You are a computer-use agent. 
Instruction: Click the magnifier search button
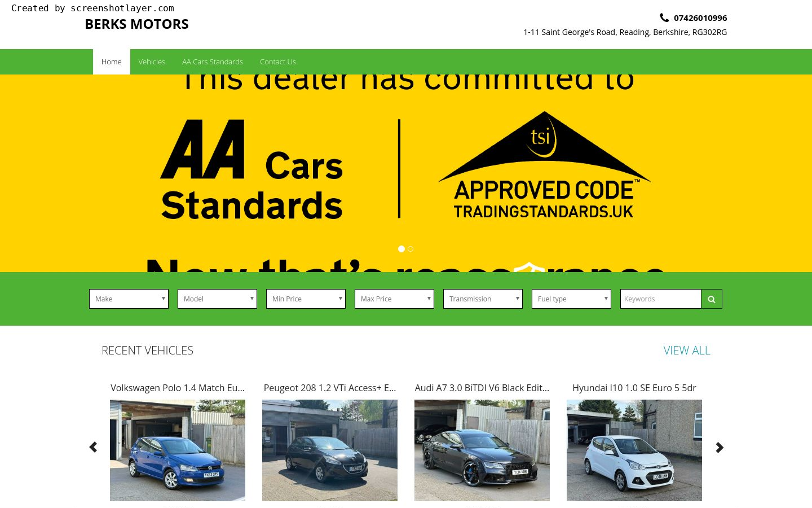point(712,299)
